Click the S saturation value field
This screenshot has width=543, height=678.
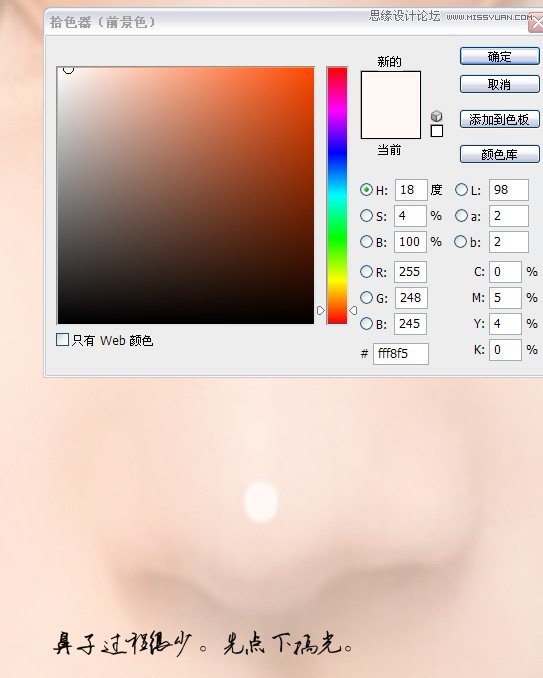pos(410,216)
